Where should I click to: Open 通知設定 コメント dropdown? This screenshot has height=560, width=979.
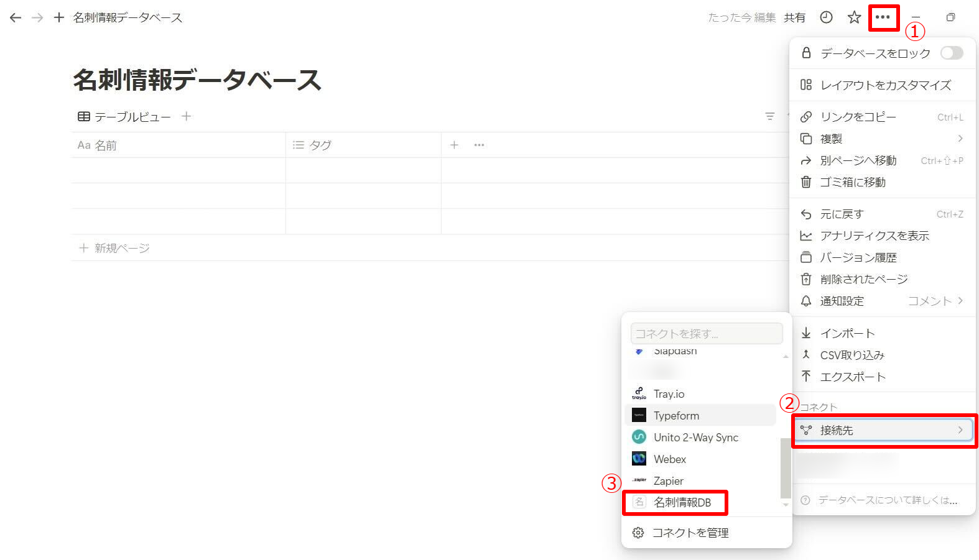tap(935, 301)
